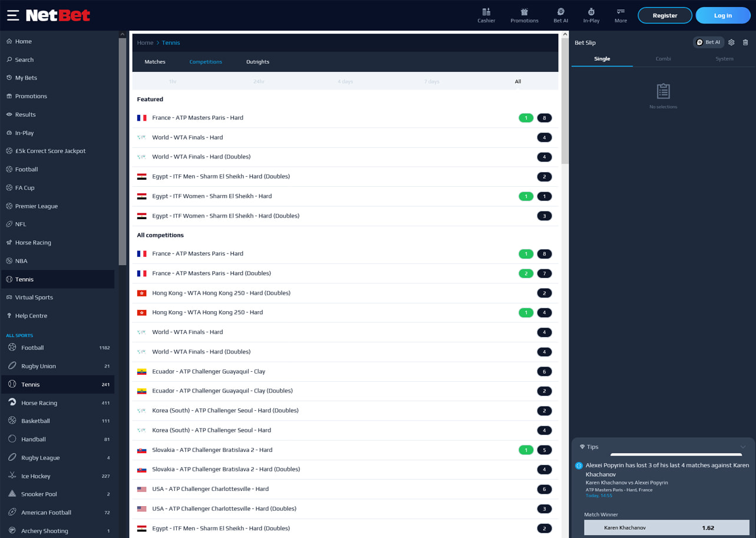The width and height of the screenshot is (756, 538).
Task: Switch bet slip to Combi tab
Action: click(x=663, y=59)
